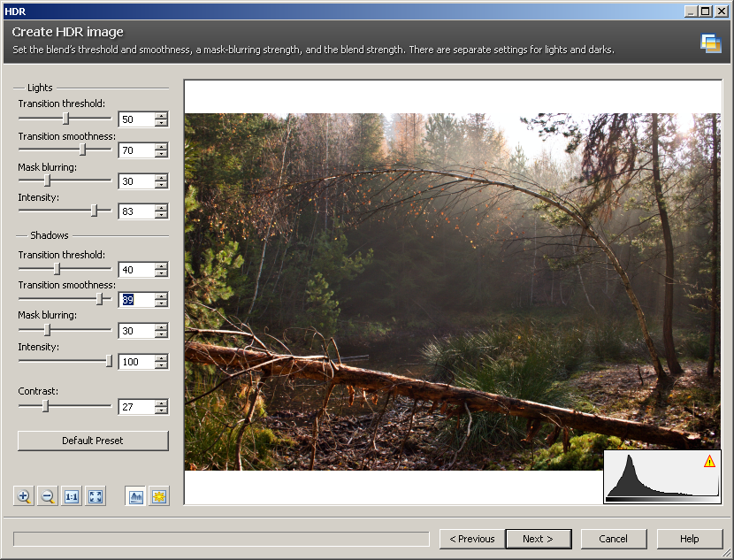Increase Lights Intensity with up arrow

point(162,208)
